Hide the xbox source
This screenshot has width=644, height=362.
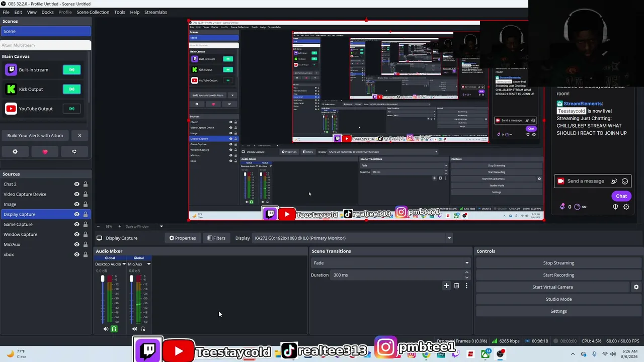pyautogui.click(x=76, y=254)
